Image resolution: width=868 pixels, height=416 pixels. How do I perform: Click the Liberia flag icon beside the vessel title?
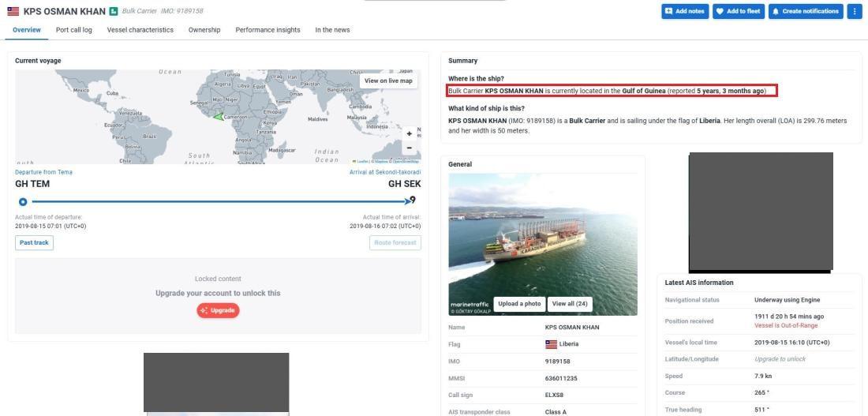[13, 11]
